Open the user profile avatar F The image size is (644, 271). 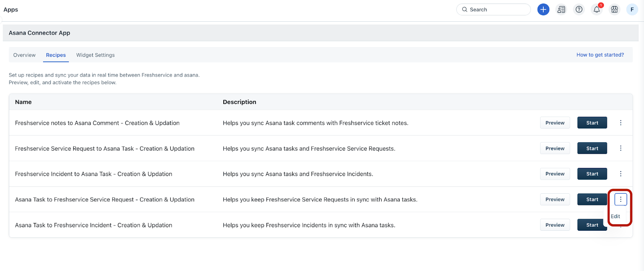coord(632,9)
